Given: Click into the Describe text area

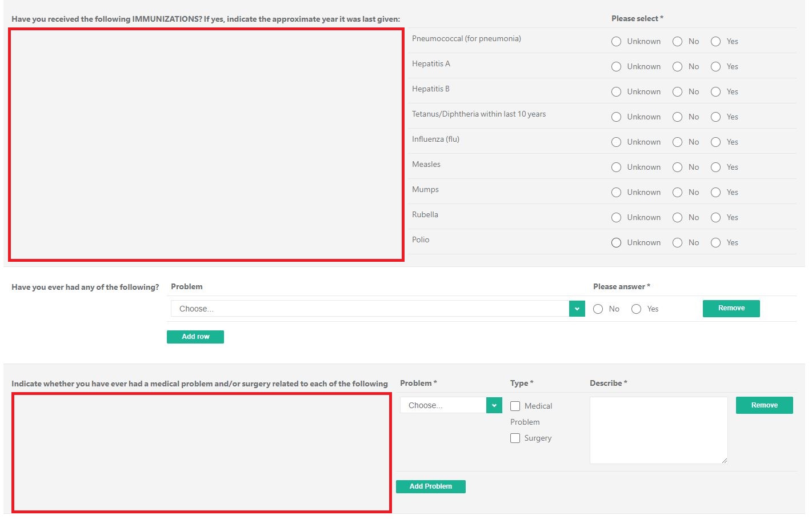Looking at the screenshot, I should (x=658, y=430).
